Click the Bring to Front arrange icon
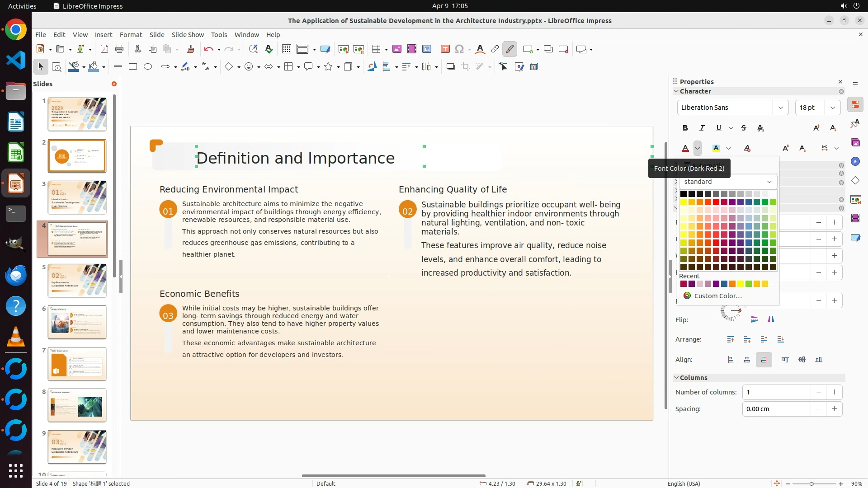 tap(731, 339)
